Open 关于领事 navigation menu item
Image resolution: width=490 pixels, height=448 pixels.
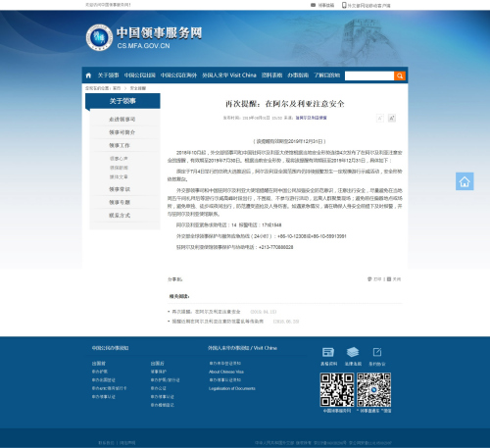[x=108, y=75]
